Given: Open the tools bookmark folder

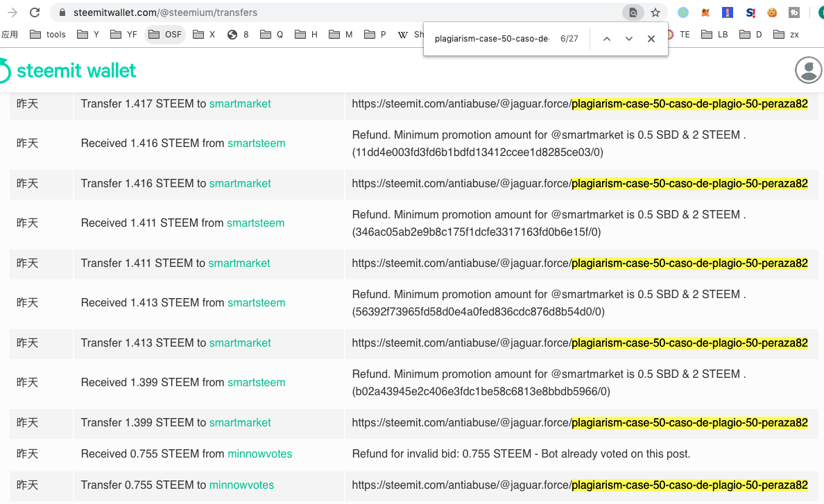Looking at the screenshot, I should tap(48, 35).
